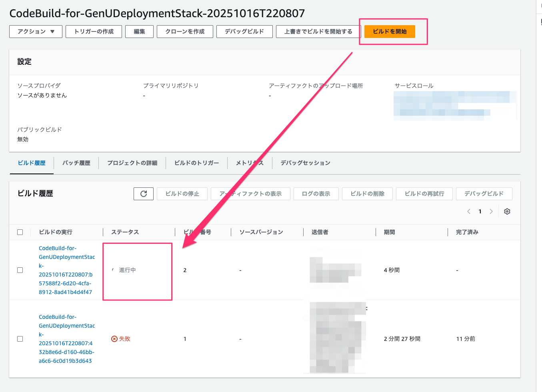Go to next page of build history
Image resolution: width=542 pixels, height=392 pixels.
491,211
